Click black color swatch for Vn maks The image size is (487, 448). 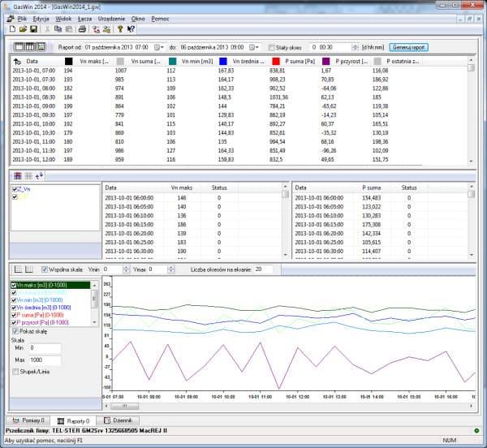(x=69, y=62)
